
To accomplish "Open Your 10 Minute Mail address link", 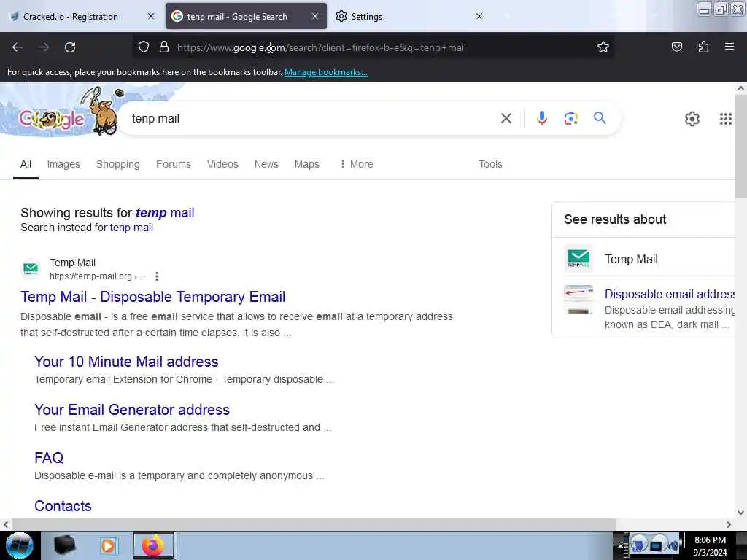I will coord(126,362).
